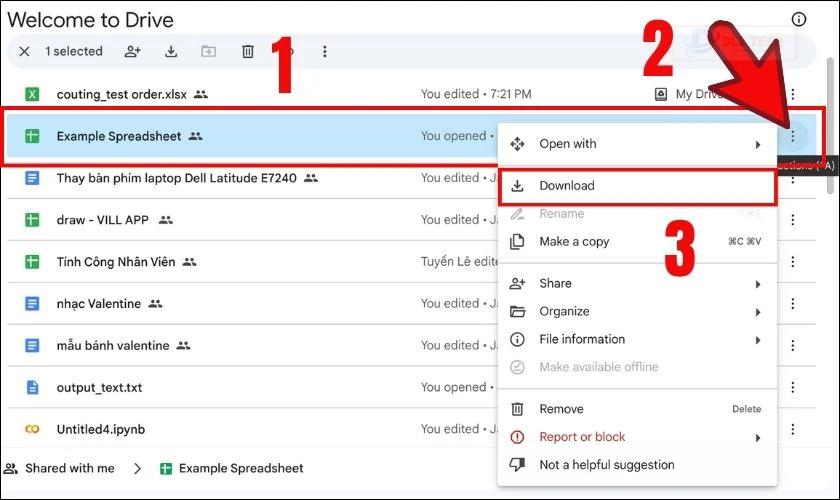Open more actions for nhạc Valentine row
This screenshot has width=840, height=500.
(x=792, y=303)
